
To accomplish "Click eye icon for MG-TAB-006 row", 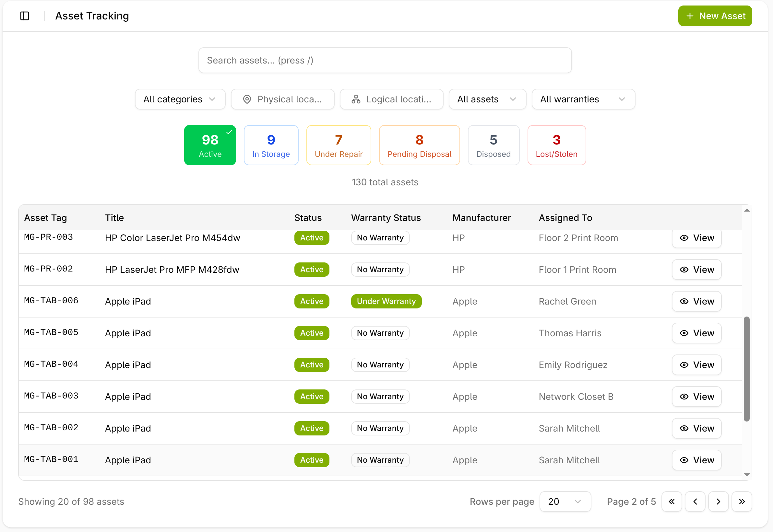I will tap(684, 301).
